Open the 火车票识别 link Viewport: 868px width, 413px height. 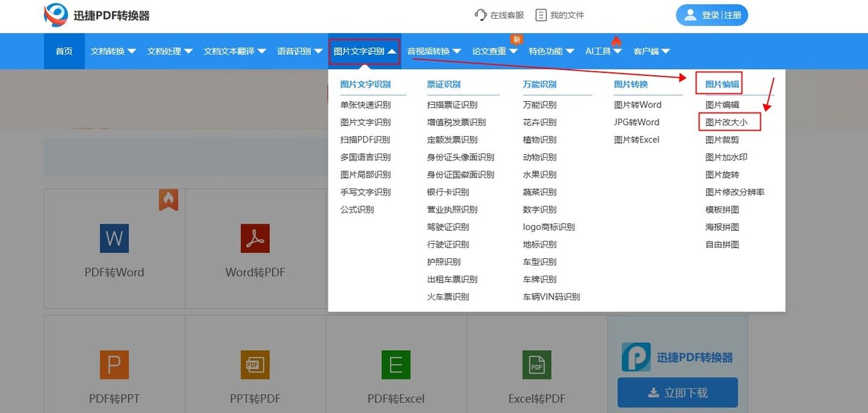pyautogui.click(x=448, y=297)
